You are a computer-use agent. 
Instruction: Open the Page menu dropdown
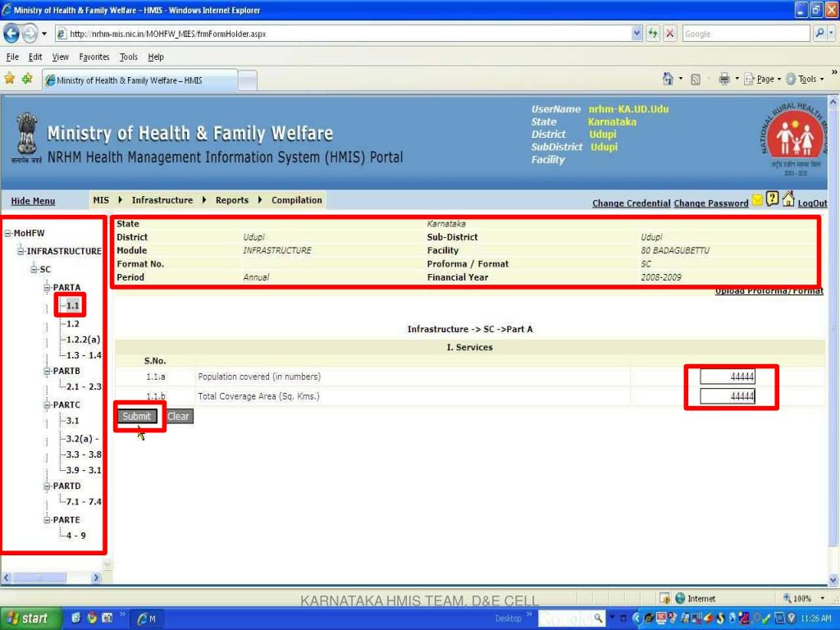click(764, 80)
